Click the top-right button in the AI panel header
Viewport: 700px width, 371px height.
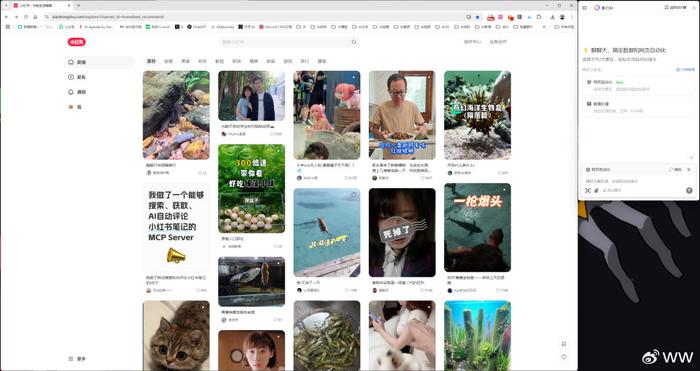675,8
